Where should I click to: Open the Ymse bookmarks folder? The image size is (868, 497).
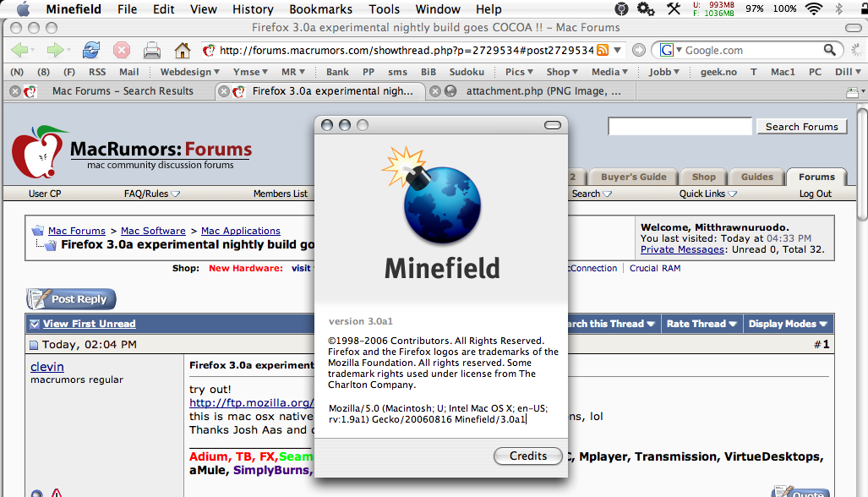[x=250, y=72]
